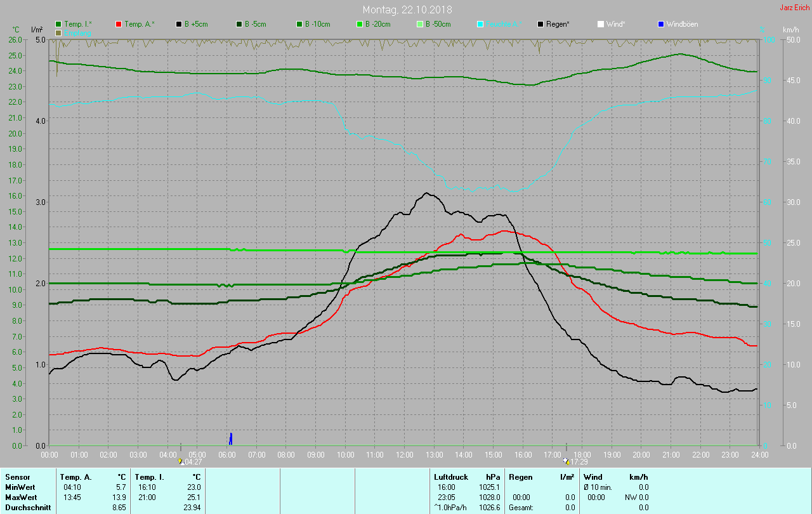Click the Temp. I. minimum value '23.0'
The image size is (812, 514).
[x=193, y=487]
